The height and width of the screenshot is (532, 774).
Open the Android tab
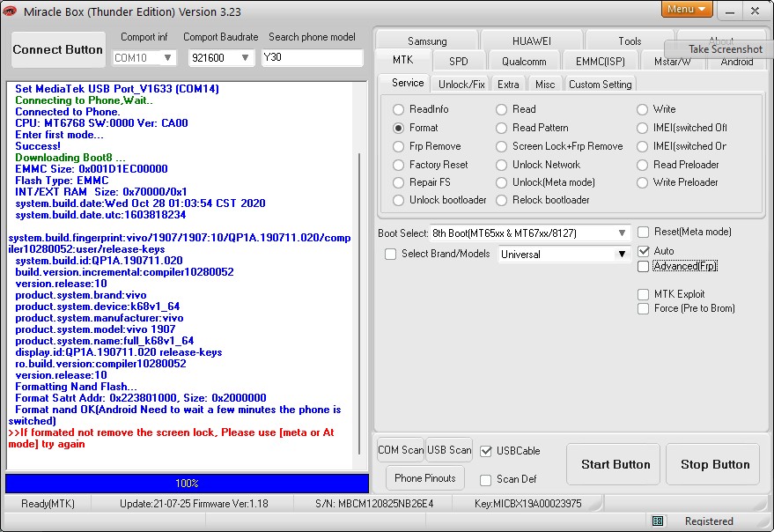[x=736, y=63]
